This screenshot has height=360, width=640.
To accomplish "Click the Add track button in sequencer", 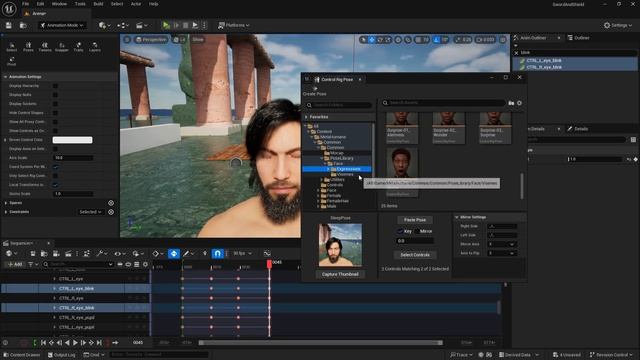I will (15, 264).
